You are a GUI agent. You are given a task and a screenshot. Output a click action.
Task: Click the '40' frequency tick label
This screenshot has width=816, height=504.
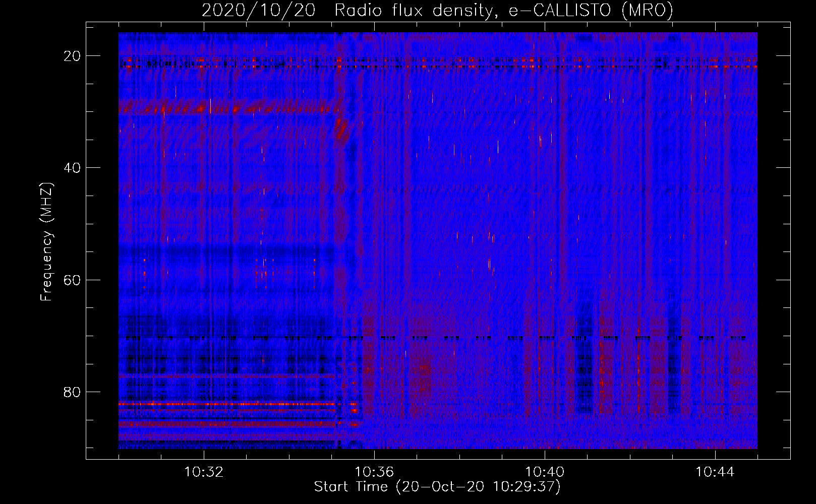72,168
